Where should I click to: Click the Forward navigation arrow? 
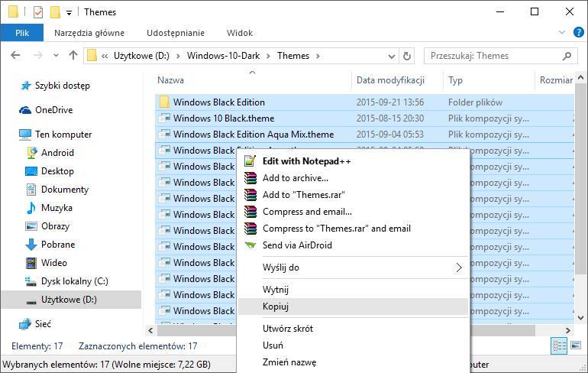click(38, 56)
